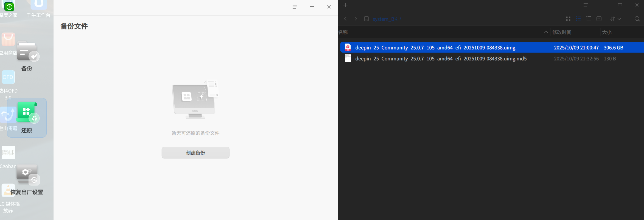Go forward in file manager navigation
644x220 pixels.
click(356, 19)
